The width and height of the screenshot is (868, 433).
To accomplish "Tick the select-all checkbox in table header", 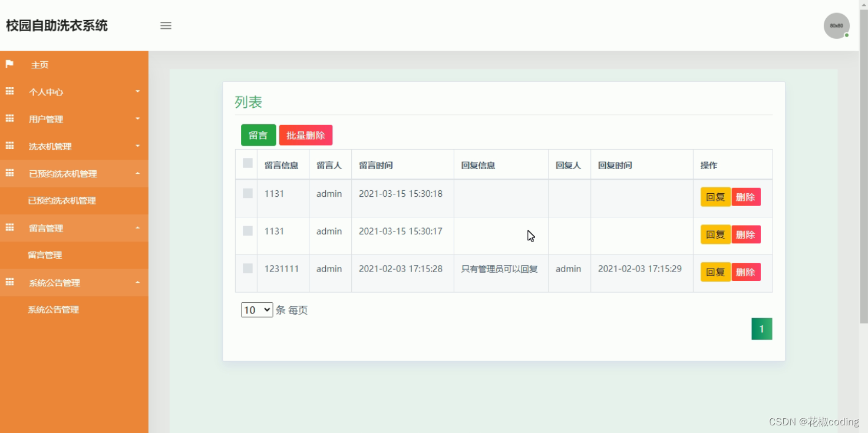I will [x=247, y=163].
